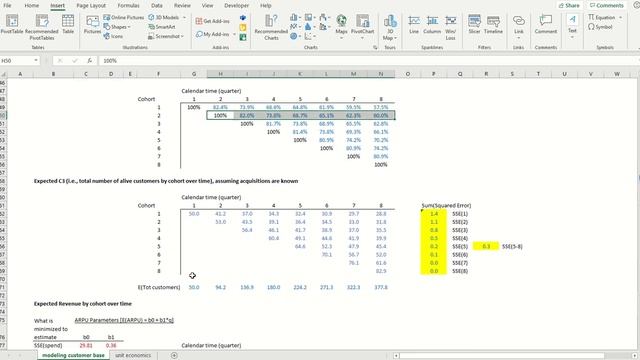Viewport: 640px width, 360px height.
Task: Click the formula bar showing 100%
Action: (367, 61)
